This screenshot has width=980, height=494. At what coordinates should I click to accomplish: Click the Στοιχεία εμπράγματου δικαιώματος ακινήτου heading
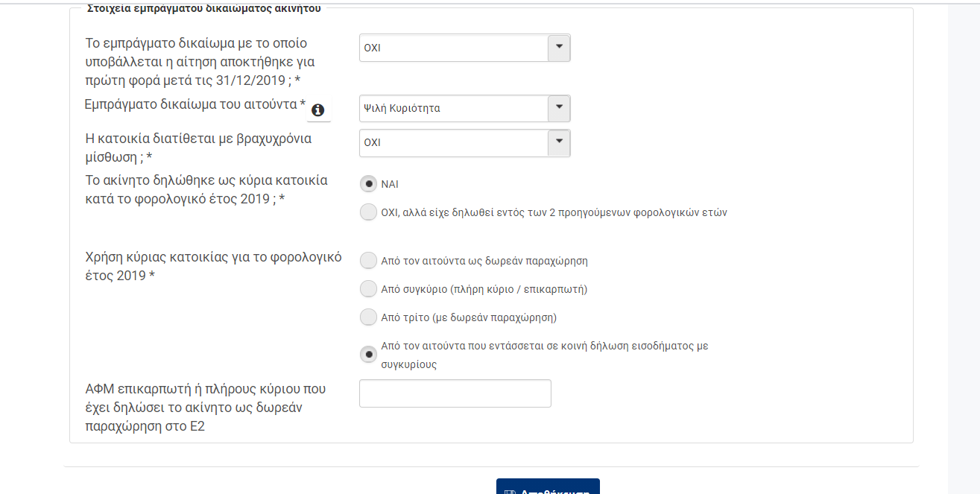203,9
